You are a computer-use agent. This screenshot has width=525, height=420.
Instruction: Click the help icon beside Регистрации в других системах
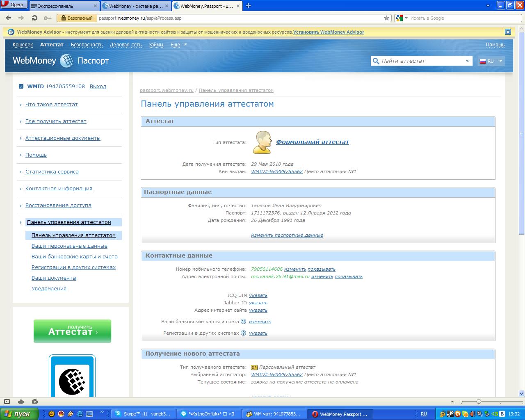pos(244,333)
